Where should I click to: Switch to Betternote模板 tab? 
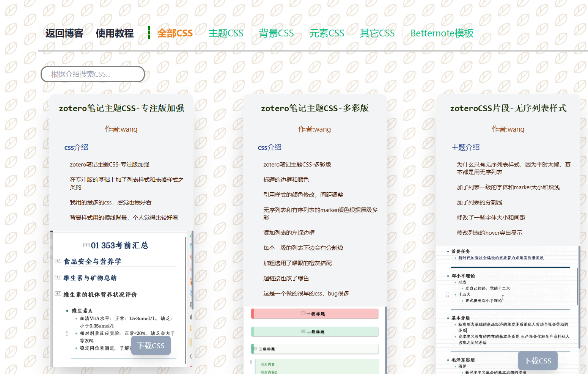(x=442, y=33)
